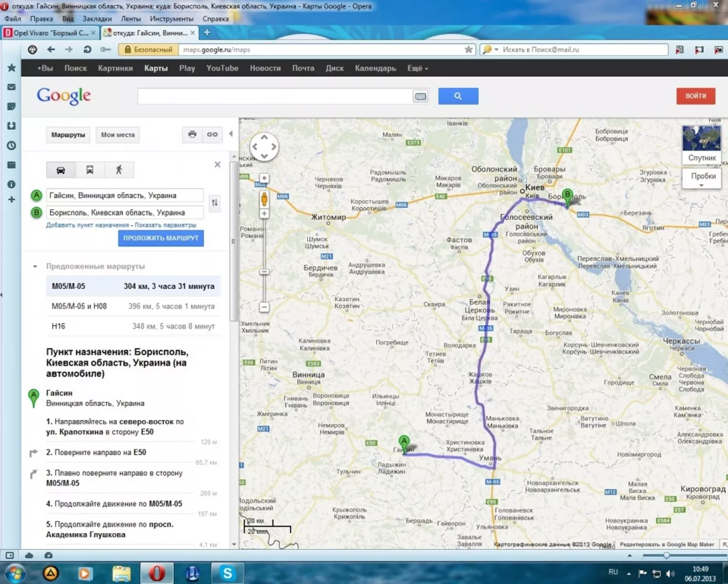Swap start and destination points
Viewport: 728px width, 584px height.
(x=215, y=203)
